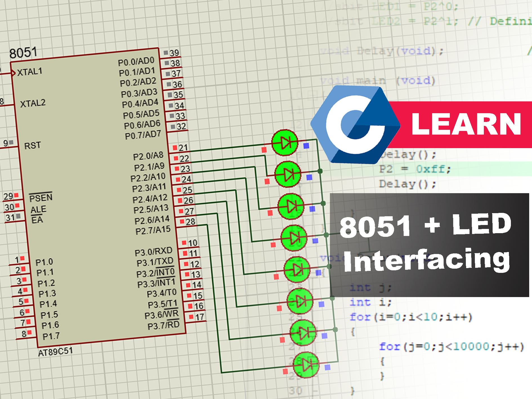Click the LED wired to pin 22

[x=288, y=175]
